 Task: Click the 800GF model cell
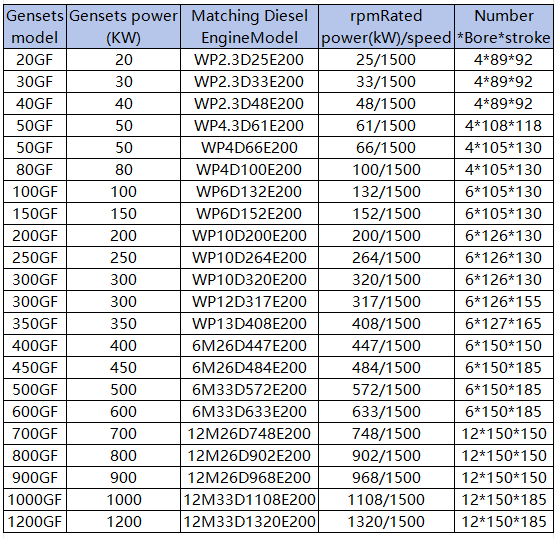pos(35,456)
